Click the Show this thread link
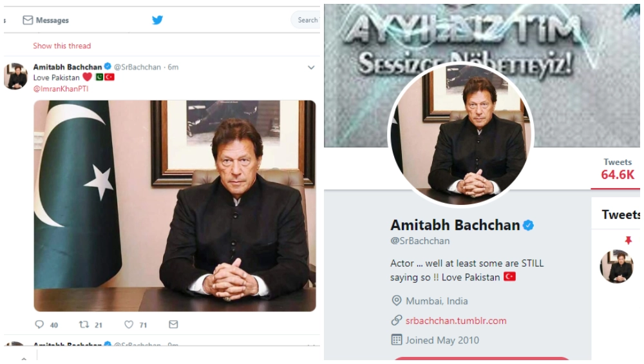 point(62,46)
